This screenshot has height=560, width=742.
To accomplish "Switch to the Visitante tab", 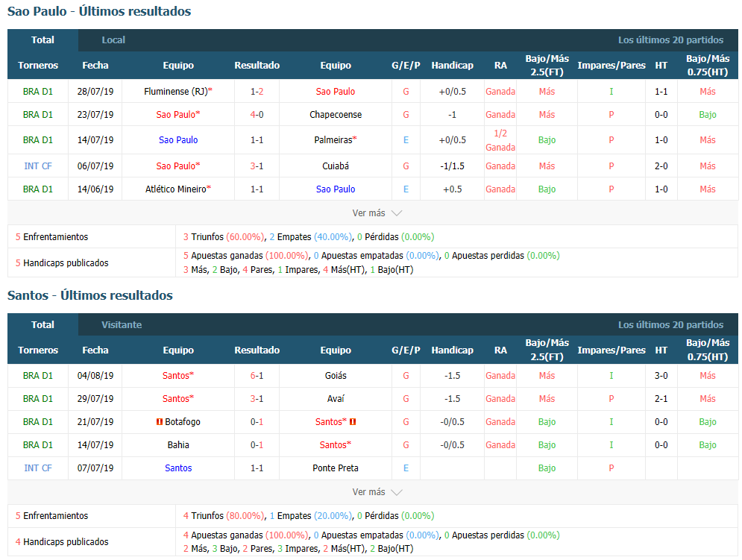I will (x=122, y=324).
